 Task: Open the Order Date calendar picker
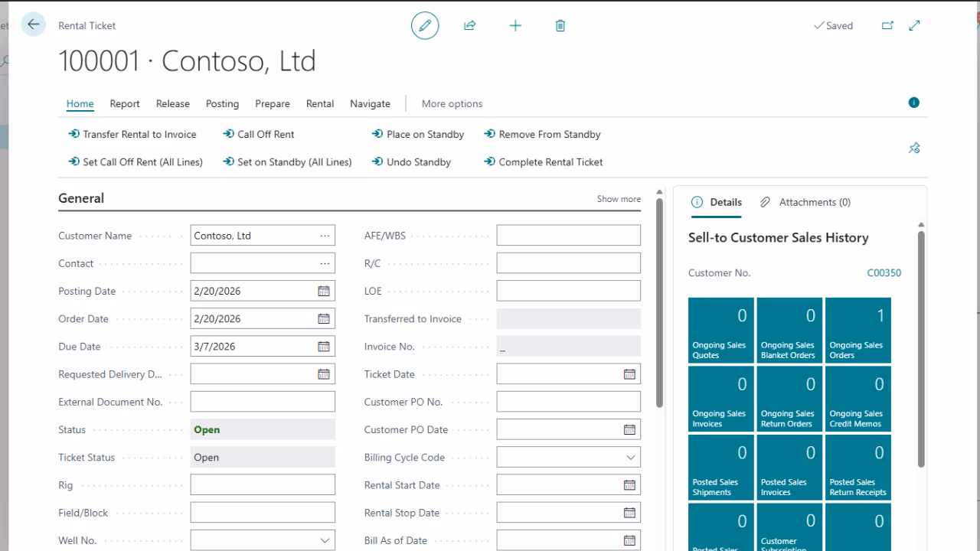coord(324,318)
